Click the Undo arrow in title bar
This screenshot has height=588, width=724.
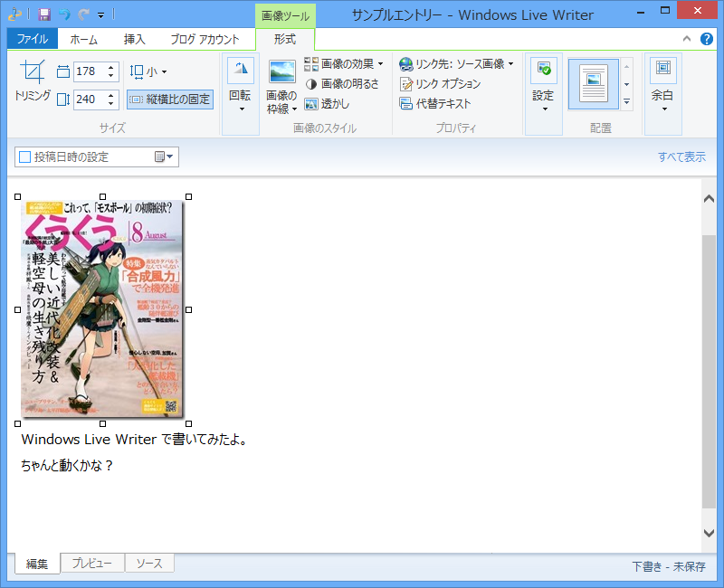(64, 14)
